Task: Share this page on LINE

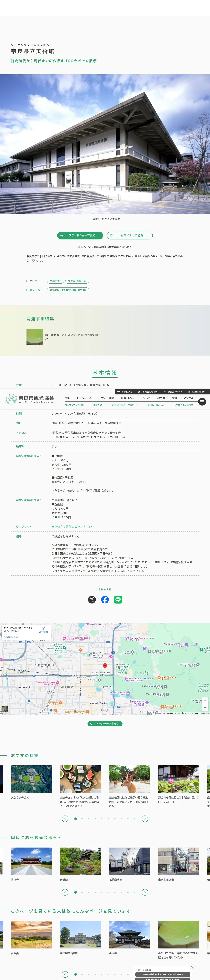Action: click(x=118, y=600)
